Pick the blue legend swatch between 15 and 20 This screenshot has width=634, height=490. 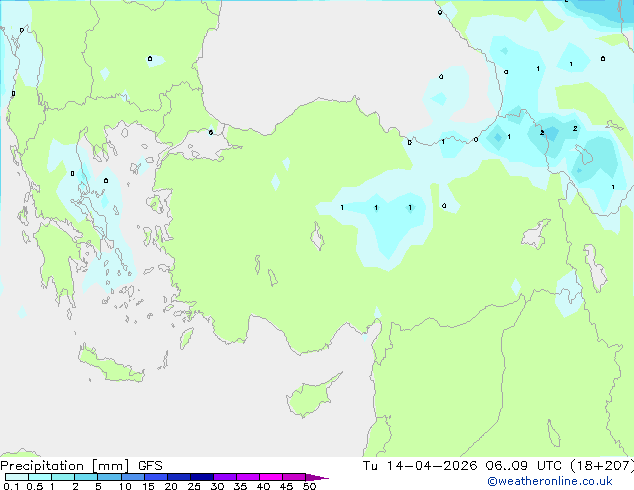point(155,477)
